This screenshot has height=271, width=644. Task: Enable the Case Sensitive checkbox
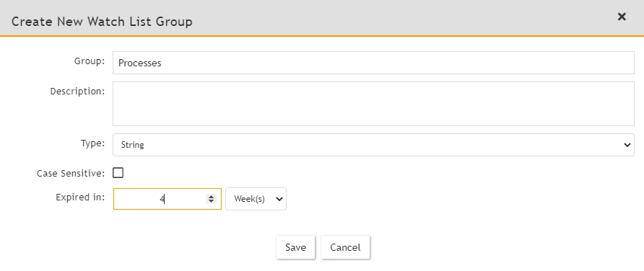118,173
